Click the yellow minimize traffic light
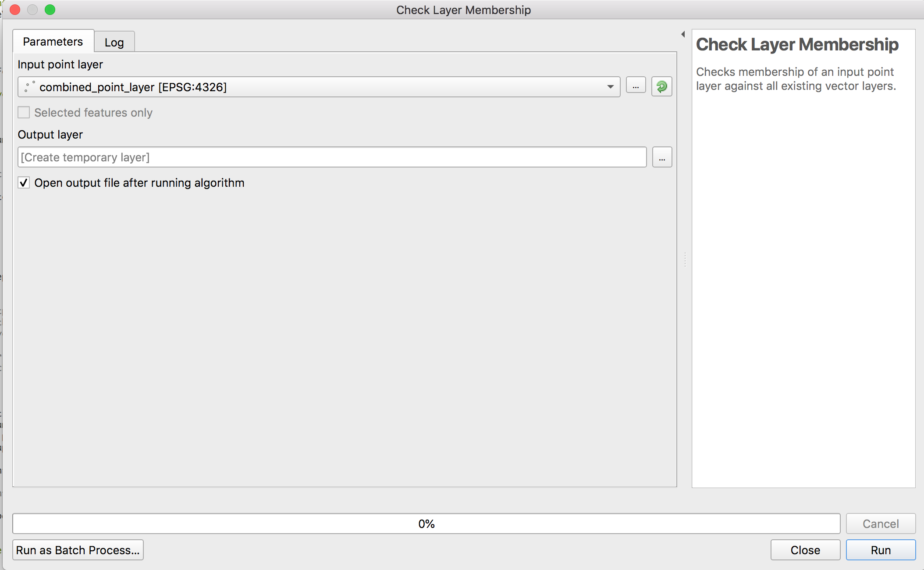 [32, 10]
